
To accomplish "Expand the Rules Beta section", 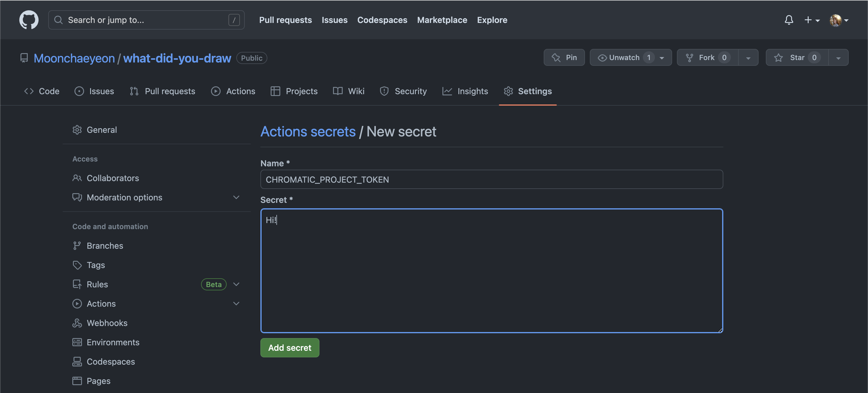I will click(236, 284).
